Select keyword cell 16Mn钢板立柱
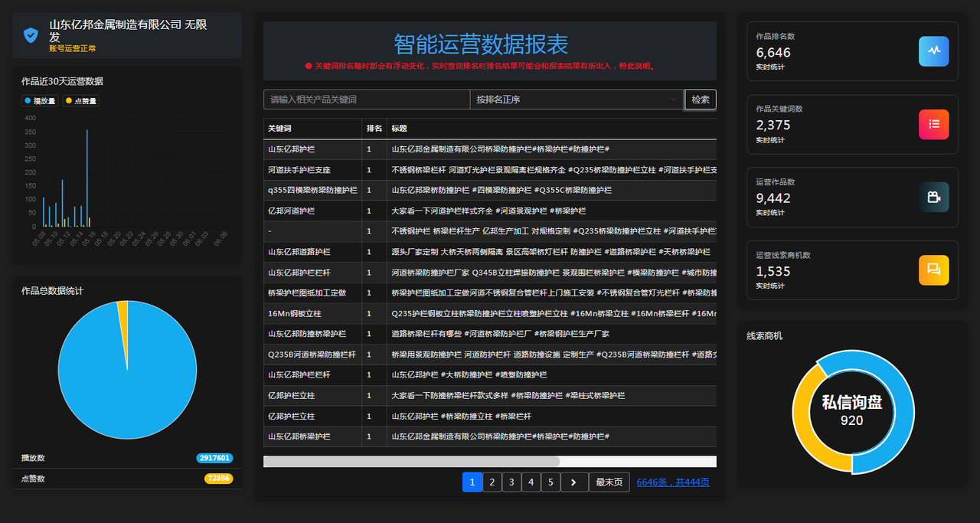This screenshot has width=980, height=523. pos(313,313)
